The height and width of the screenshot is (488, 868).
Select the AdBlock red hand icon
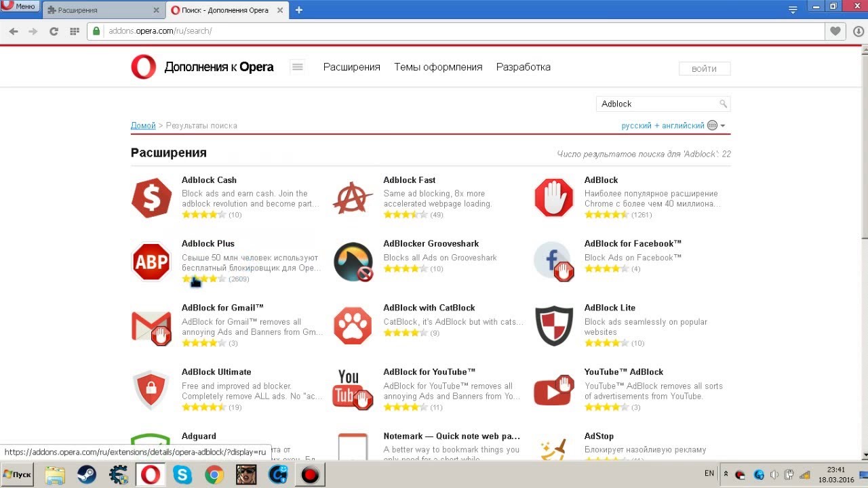(554, 197)
